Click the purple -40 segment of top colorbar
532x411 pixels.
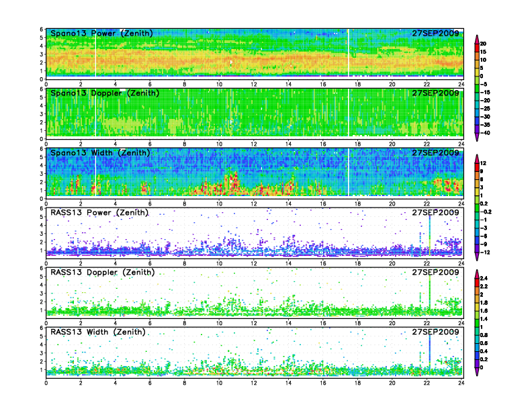point(477,129)
